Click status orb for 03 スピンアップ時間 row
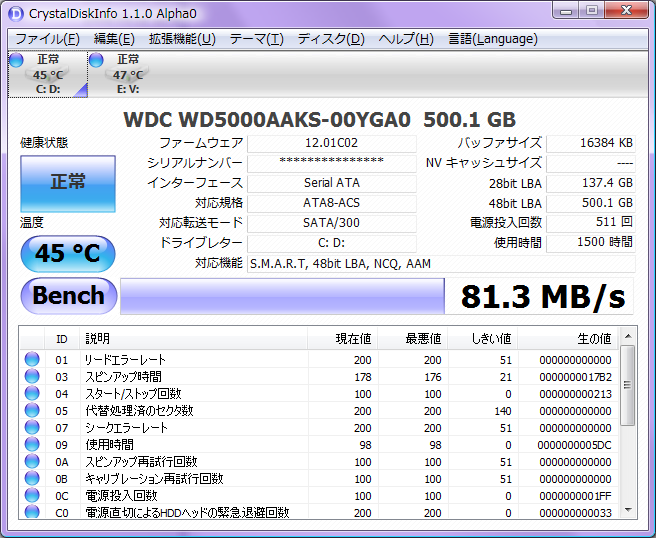This screenshot has height=538, width=656. point(32,377)
